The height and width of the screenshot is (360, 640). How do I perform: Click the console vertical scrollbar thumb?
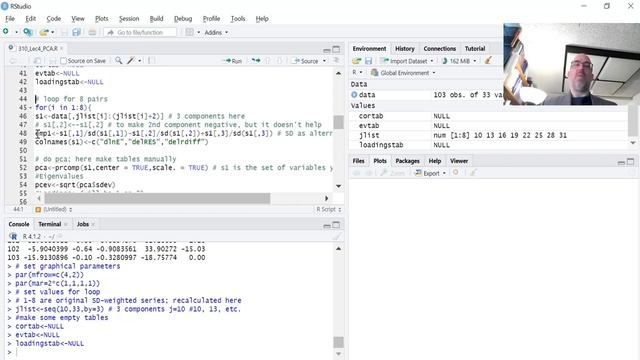point(338,342)
